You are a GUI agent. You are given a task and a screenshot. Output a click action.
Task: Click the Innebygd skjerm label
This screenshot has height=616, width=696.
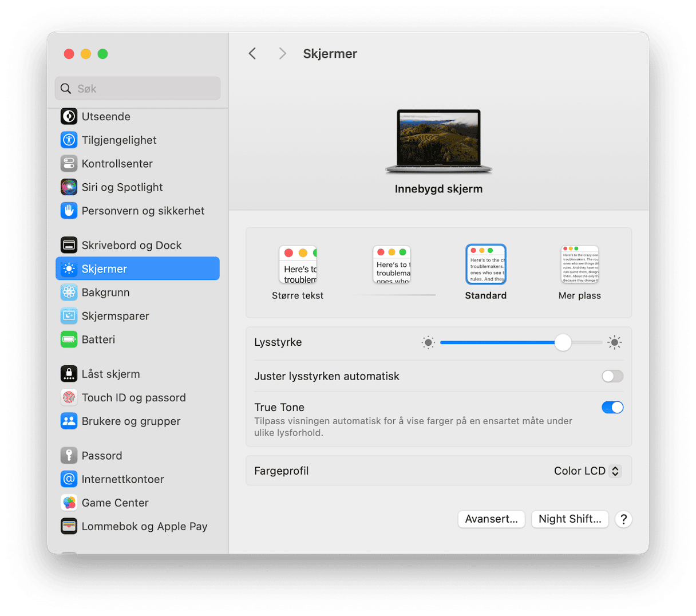(439, 189)
